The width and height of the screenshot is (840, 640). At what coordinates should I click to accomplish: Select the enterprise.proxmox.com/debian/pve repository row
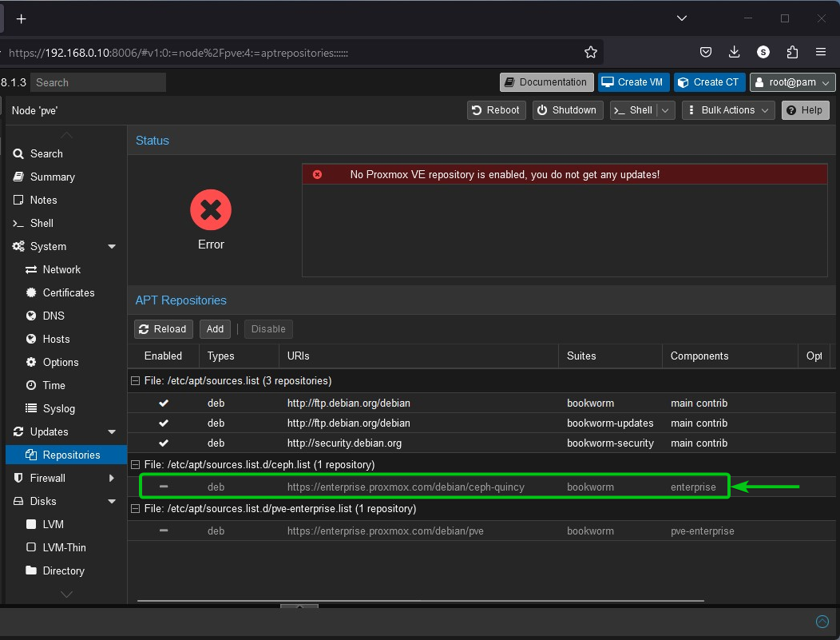(481, 531)
